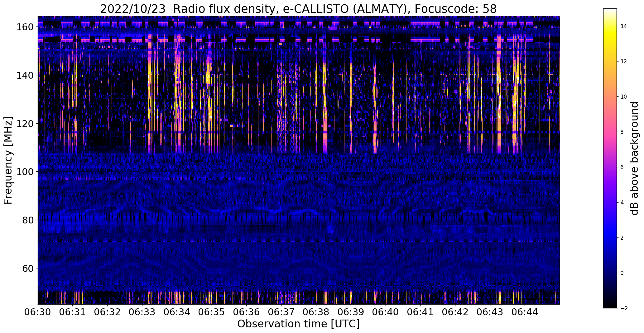Click the 06:42 time tick label
The image size is (644, 333).
pos(455,312)
